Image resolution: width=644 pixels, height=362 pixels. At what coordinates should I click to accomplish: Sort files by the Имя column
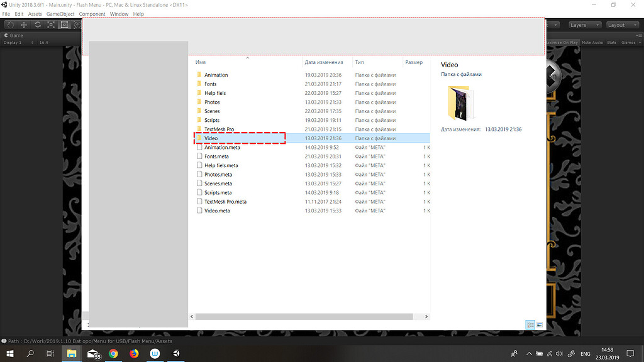[x=201, y=62]
